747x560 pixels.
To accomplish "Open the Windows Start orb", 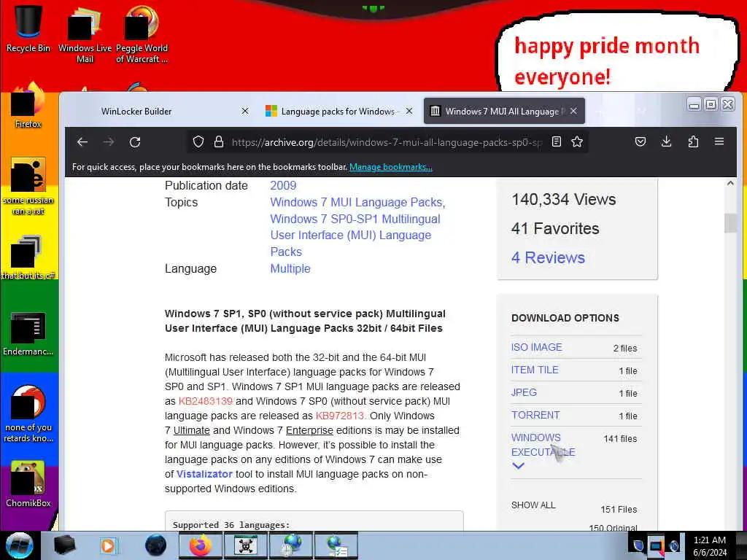I will pyautogui.click(x=20, y=545).
